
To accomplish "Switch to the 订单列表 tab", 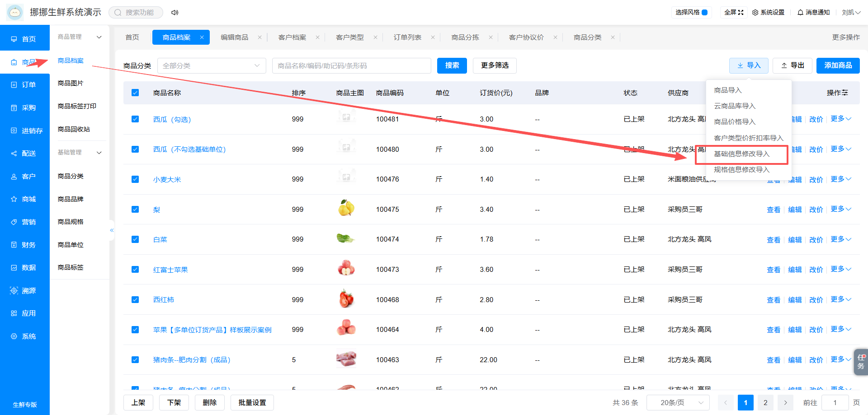I will [407, 37].
